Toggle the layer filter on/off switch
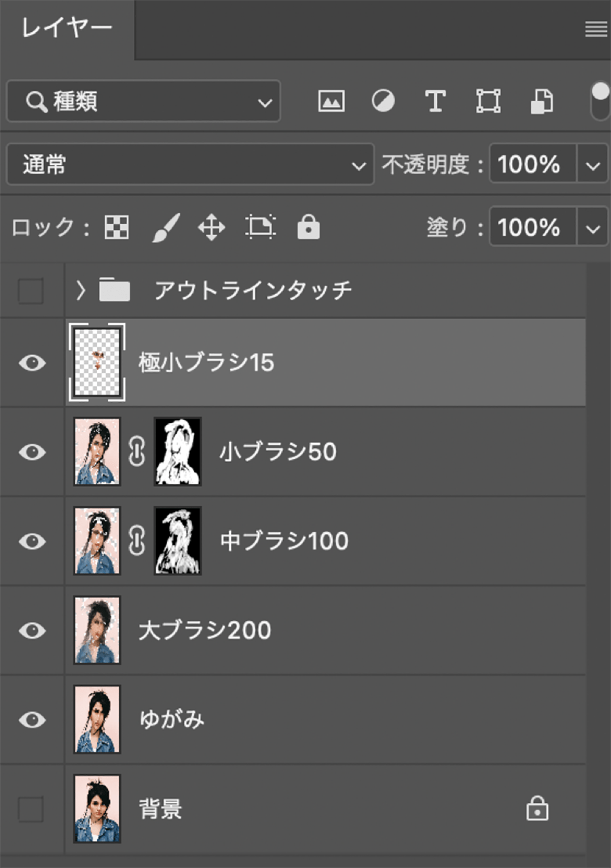 coord(600,101)
